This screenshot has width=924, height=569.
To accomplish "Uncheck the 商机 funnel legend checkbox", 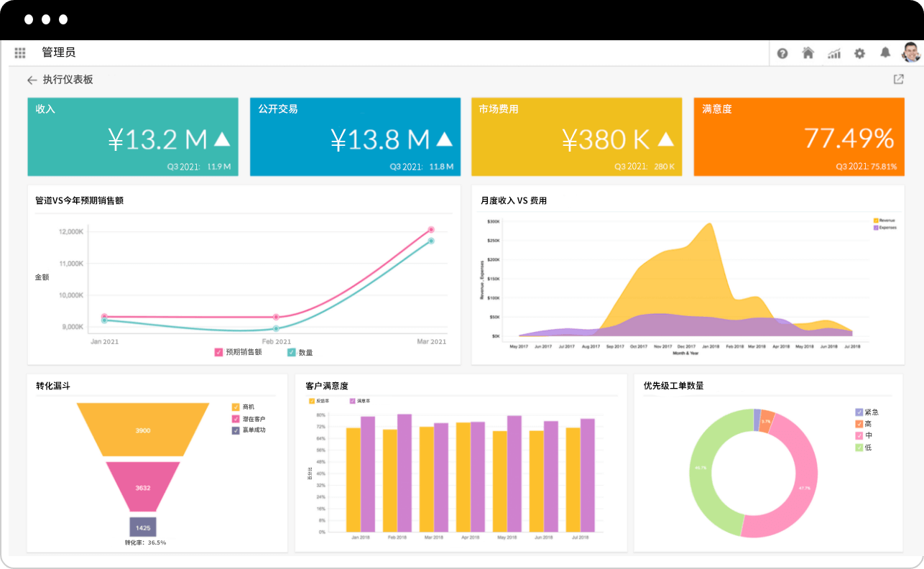I will (236, 407).
